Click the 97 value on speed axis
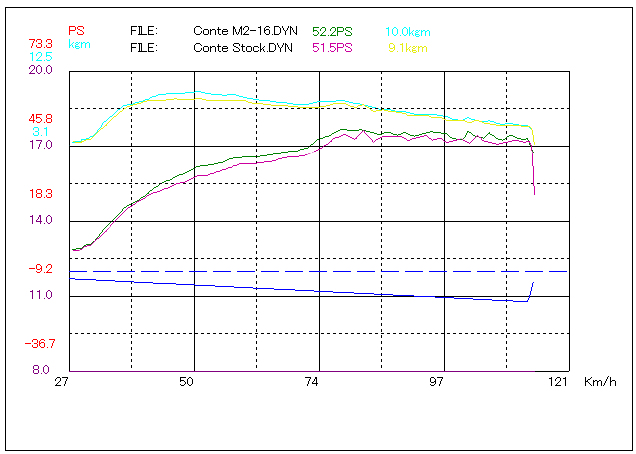The width and height of the screenshot is (636, 454). coord(437,383)
